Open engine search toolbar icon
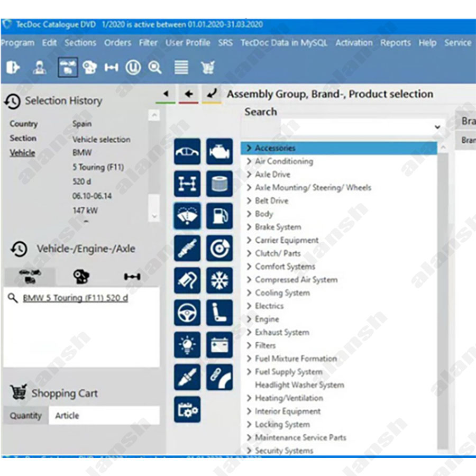Screen dimensions: 476x476 coord(89,67)
